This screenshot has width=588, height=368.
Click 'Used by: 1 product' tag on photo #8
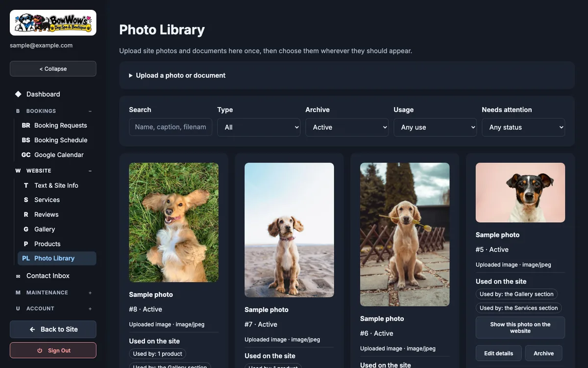pos(158,354)
